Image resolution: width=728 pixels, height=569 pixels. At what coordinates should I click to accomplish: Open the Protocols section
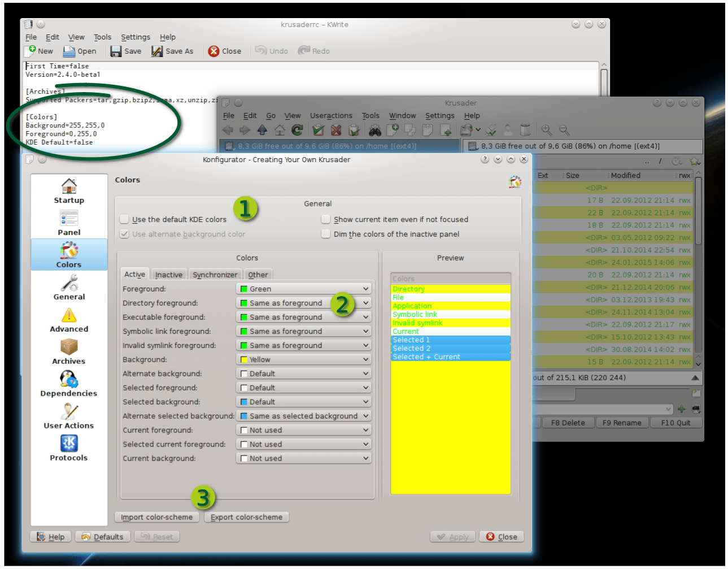tap(69, 449)
